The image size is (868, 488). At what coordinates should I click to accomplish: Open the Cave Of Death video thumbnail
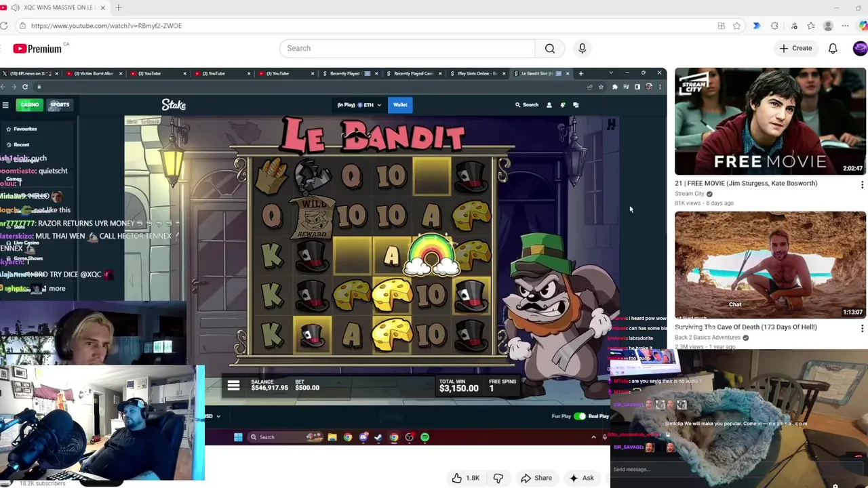pos(770,265)
